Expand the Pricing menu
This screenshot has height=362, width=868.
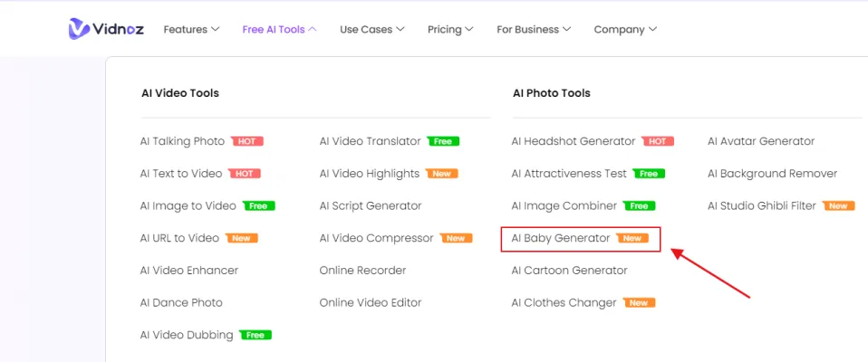coord(450,29)
